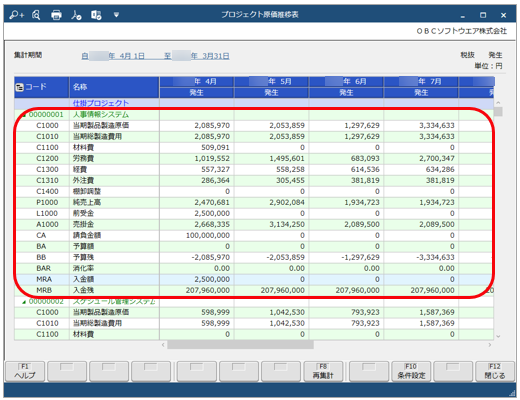This screenshot has height=400, width=520.
Task: Select the 名称 column header
Action: point(114,87)
